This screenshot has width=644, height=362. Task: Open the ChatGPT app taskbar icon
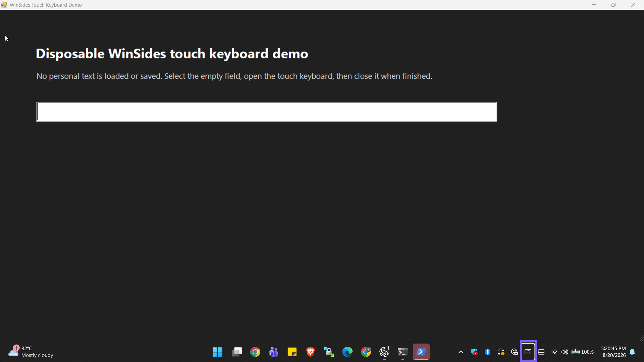[384, 352]
